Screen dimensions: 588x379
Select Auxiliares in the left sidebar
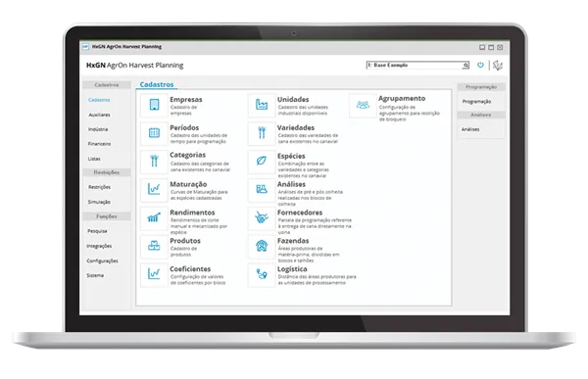[x=99, y=115]
